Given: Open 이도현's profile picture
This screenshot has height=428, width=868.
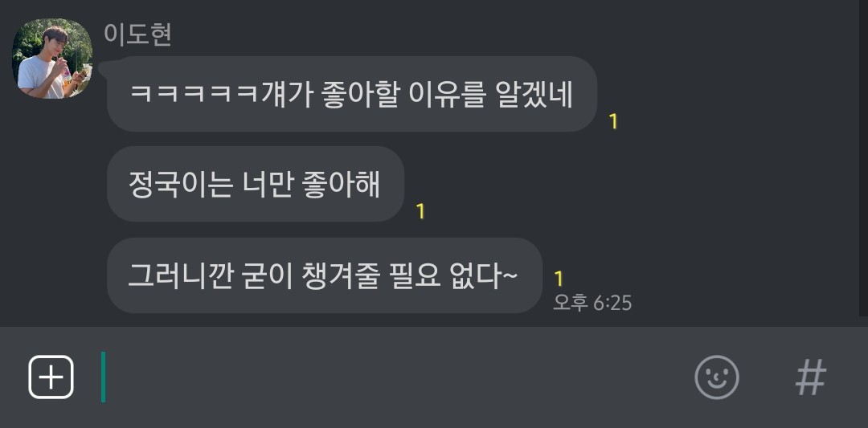Looking at the screenshot, I should click(52, 59).
